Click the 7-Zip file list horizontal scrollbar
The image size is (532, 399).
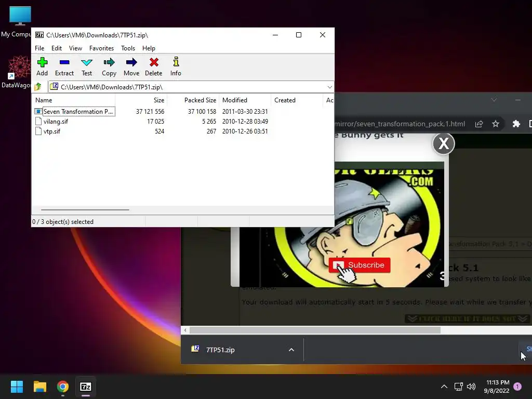click(85, 210)
